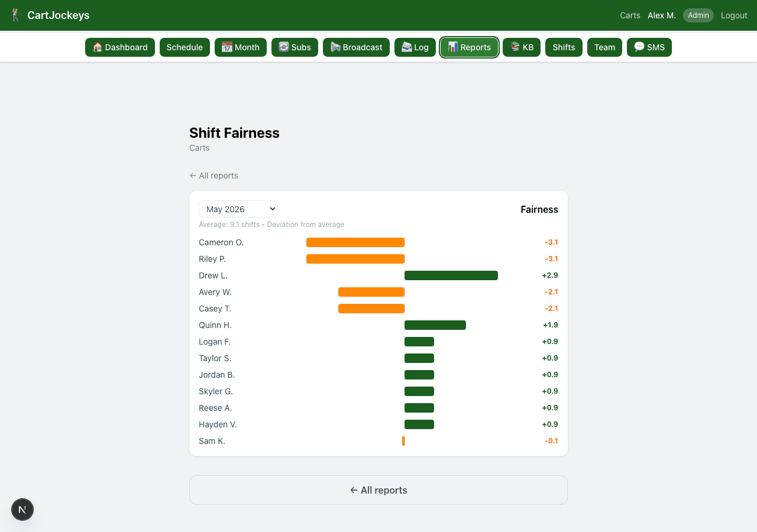The height and width of the screenshot is (532, 757).
Task: Open the KB knowledge base tab
Action: [522, 47]
